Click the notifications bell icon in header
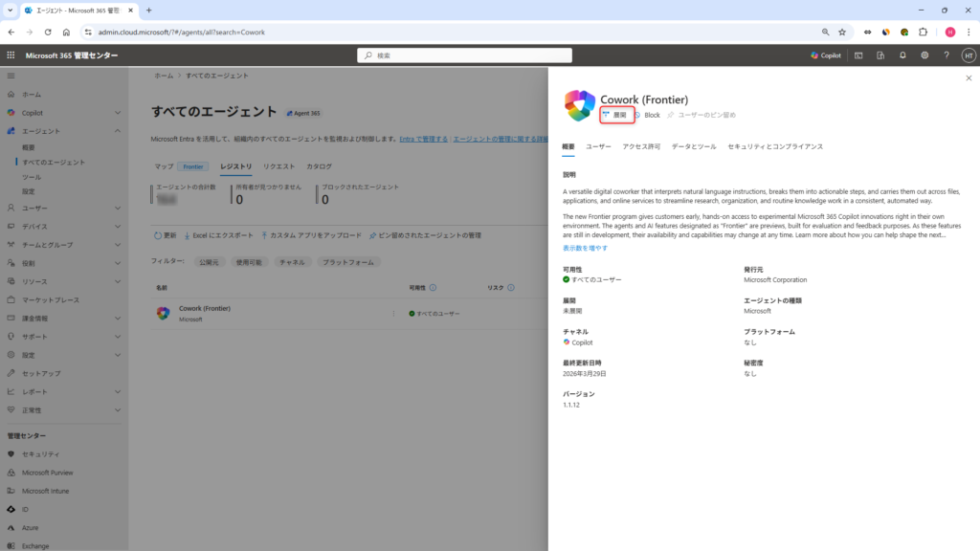 point(902,55)
